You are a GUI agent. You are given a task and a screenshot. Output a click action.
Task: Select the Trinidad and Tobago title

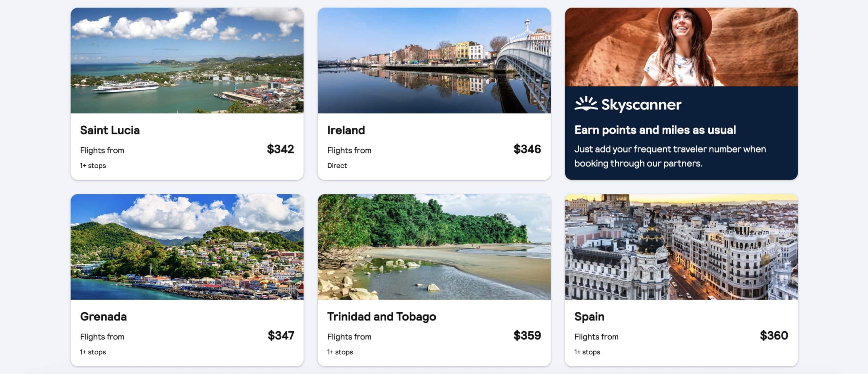pyautogui.click(x=381, y=316)
